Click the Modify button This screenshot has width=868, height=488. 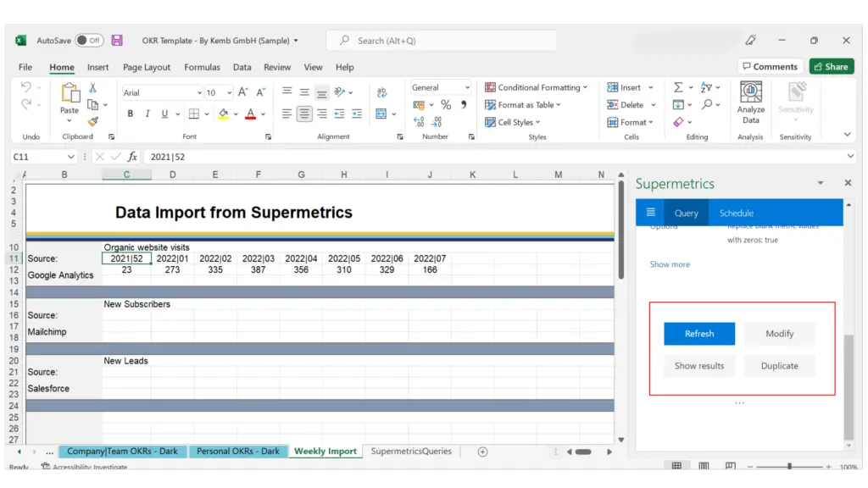780,334
